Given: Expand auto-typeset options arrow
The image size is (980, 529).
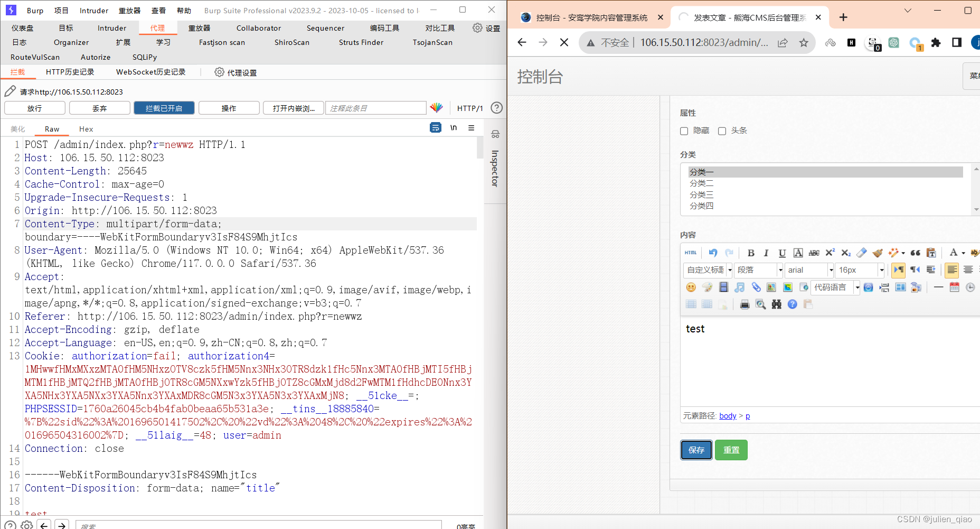Looking at the screenshot, I should (903, 253).
